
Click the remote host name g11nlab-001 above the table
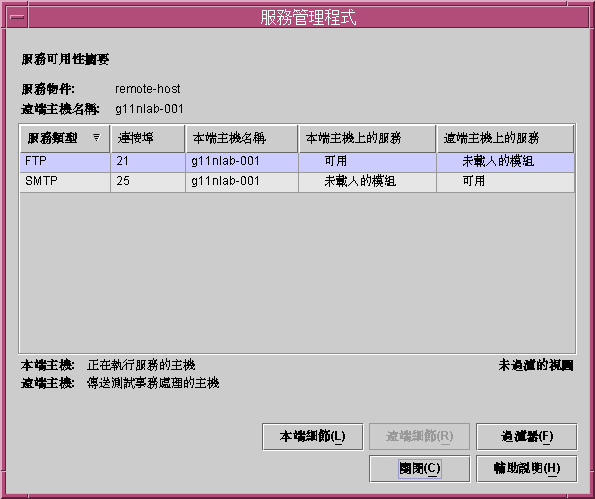(x=149, y=109)
